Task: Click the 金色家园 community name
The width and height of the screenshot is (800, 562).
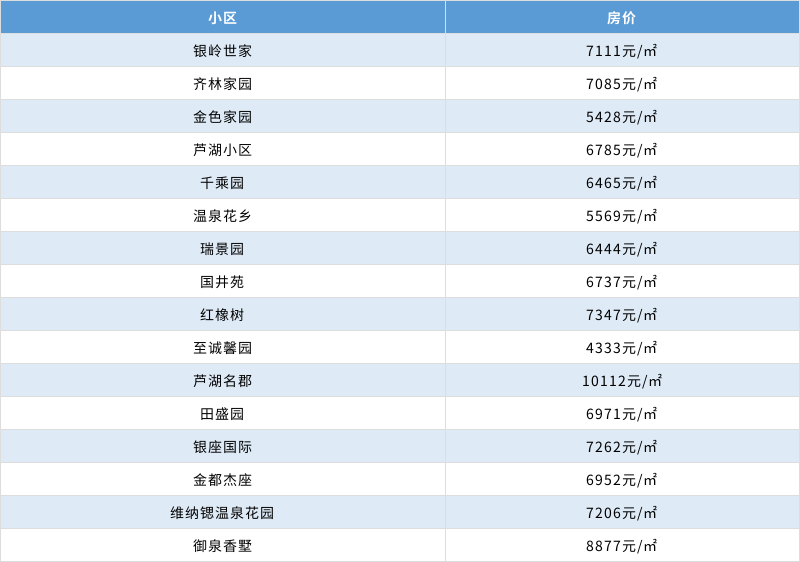Action: [222, 116]
